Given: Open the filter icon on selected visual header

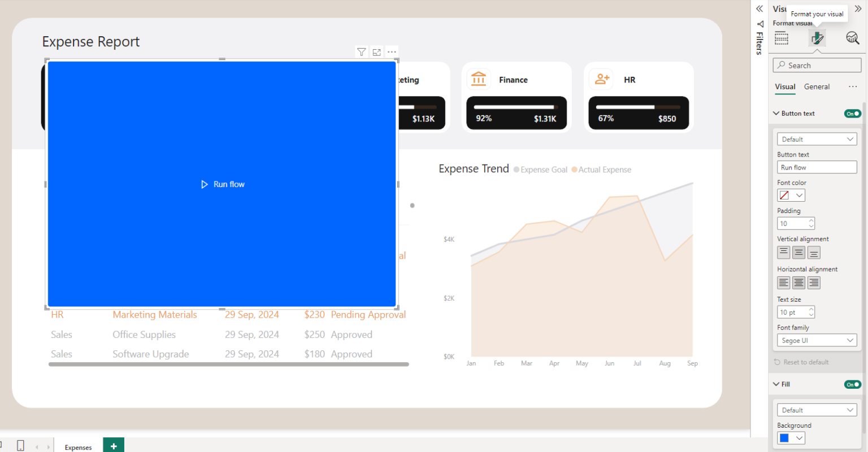Looking at the screenshot, I should tap(361, 51).
